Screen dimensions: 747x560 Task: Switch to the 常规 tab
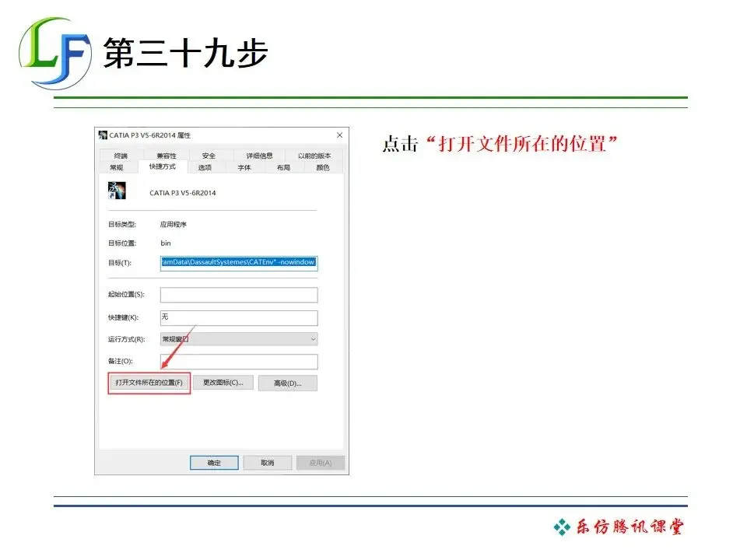117,168
